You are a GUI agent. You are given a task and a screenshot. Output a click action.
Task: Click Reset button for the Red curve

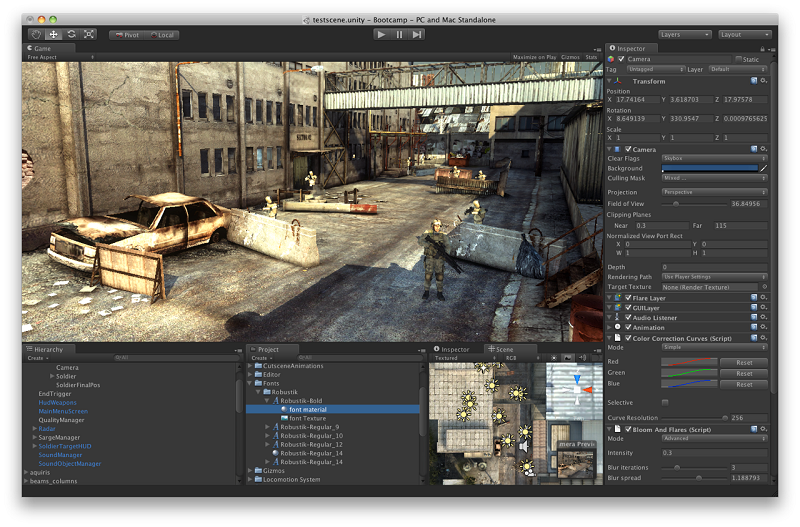pyautogui.click(x=744, y=362)
